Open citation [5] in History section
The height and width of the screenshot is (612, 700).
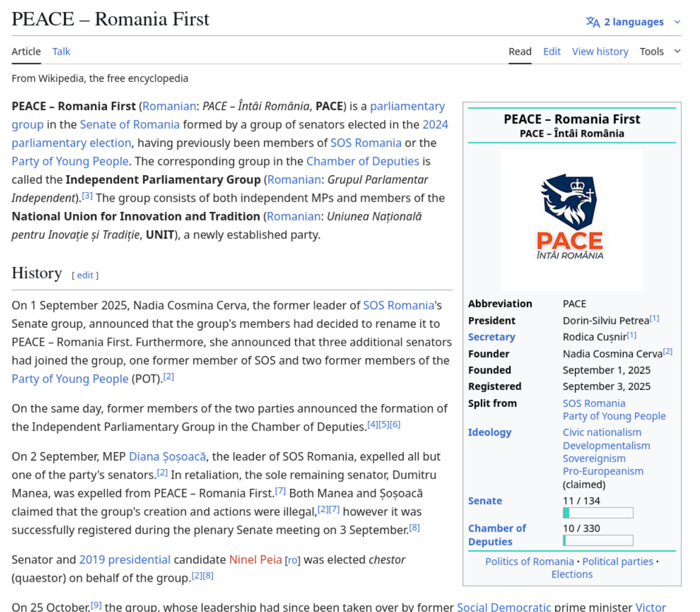384,424
